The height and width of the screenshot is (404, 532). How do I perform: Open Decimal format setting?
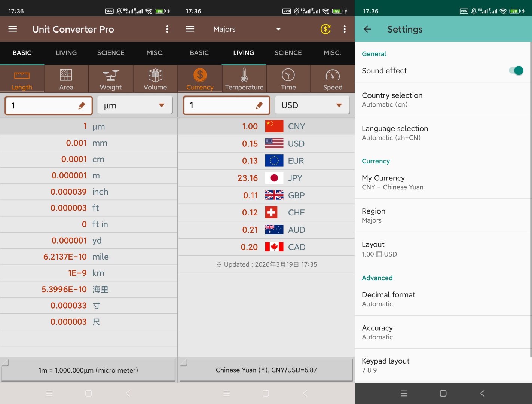(442, 299)
